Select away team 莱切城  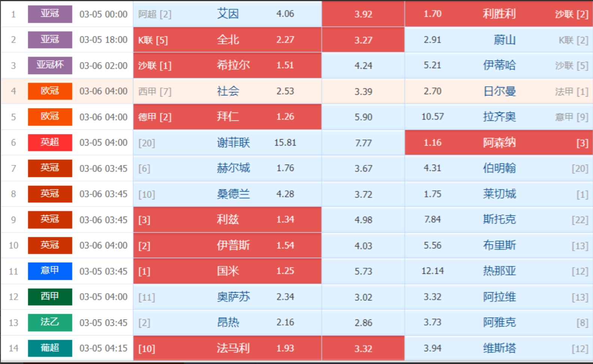point(499,194)
